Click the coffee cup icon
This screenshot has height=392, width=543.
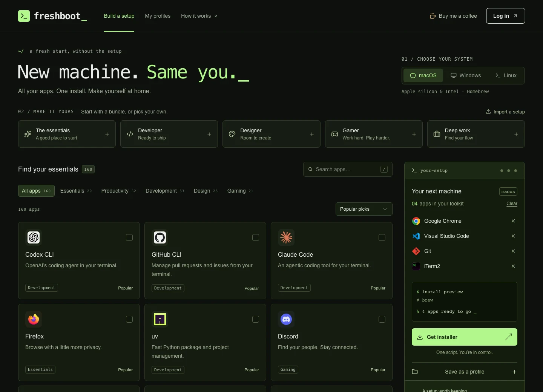coord(433,16)
